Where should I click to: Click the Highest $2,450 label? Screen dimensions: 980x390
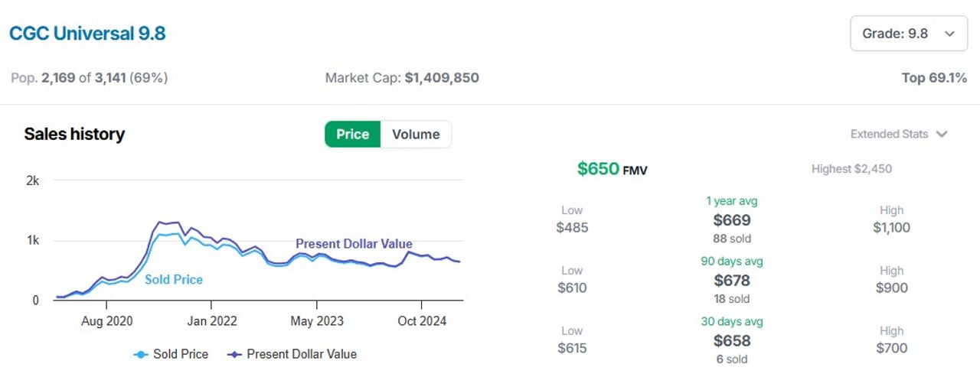pos(851,169)
